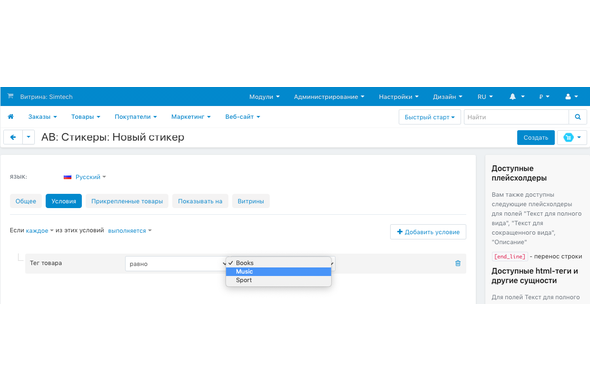
Task: Open the RU language dropdown
Action: [x=485, y=97]
